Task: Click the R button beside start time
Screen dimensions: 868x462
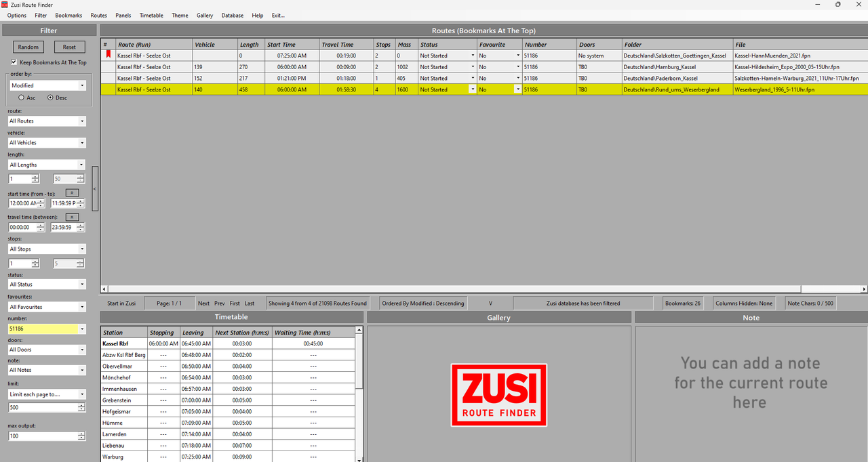Action: click(73, 194)
